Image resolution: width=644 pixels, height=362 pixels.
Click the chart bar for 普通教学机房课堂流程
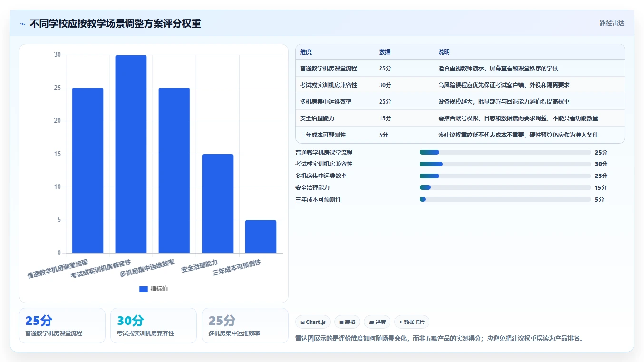point(88,170)
